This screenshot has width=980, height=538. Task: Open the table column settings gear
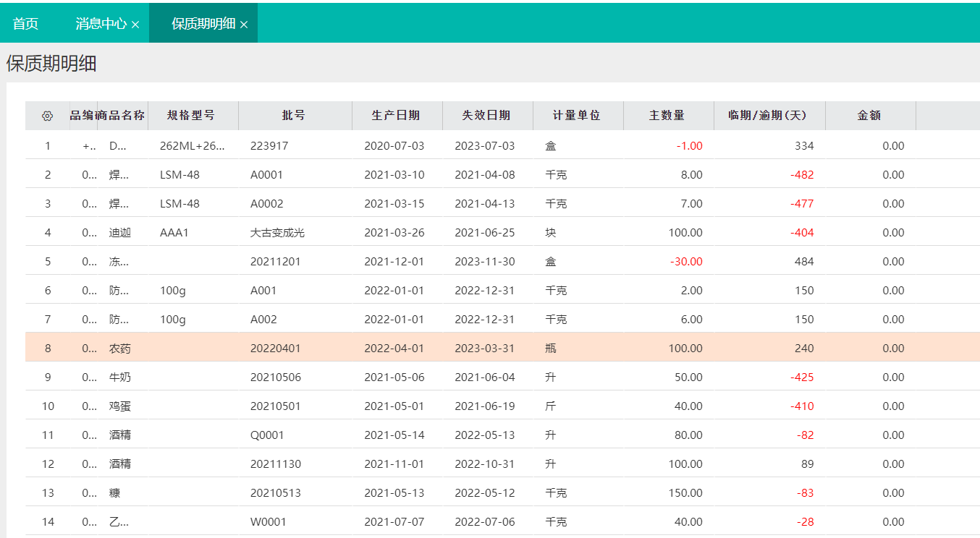48,116
